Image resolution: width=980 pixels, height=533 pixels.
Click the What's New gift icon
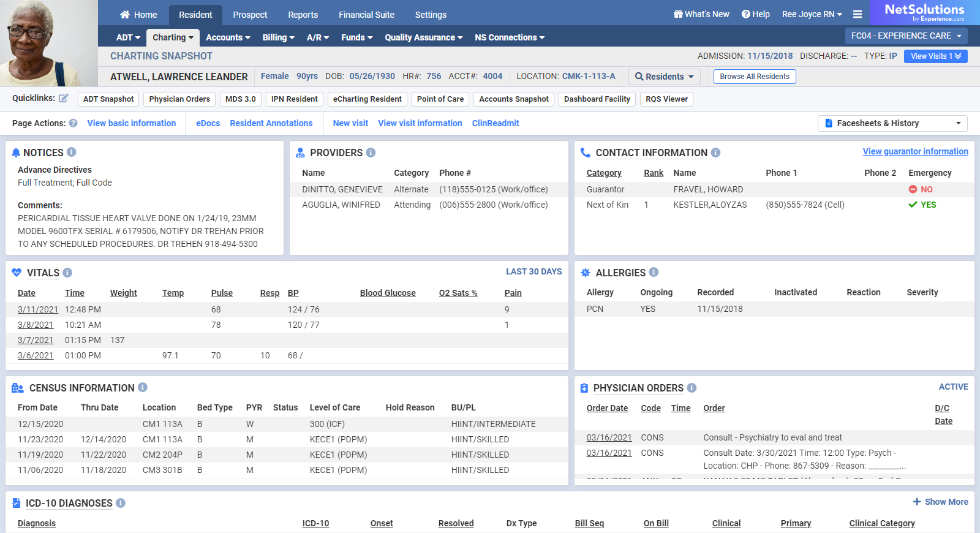click(678, 14)
